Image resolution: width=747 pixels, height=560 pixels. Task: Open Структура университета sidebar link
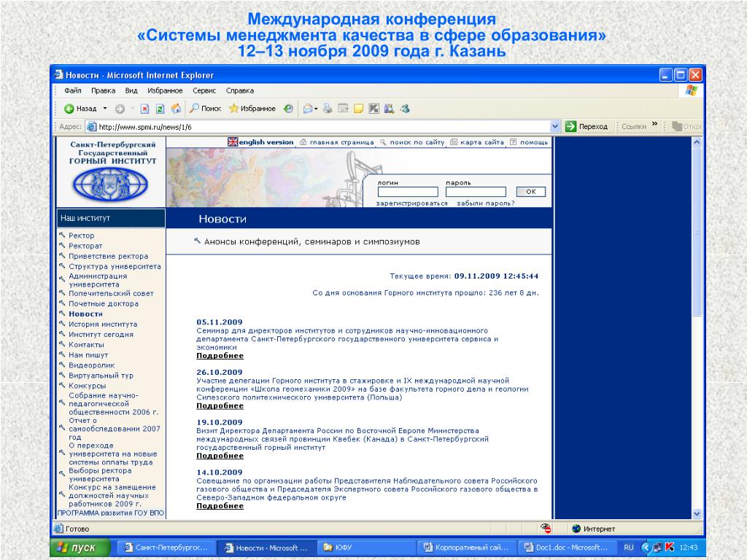(x=115, y=267)
